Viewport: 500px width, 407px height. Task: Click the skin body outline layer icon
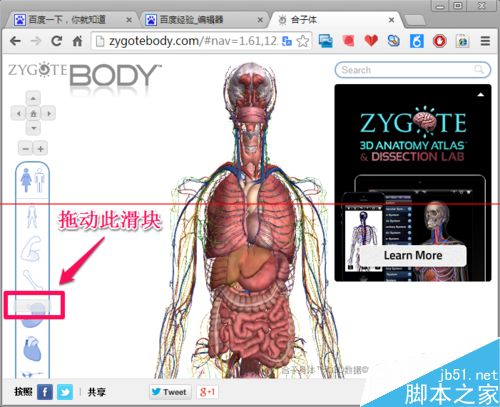32,217
